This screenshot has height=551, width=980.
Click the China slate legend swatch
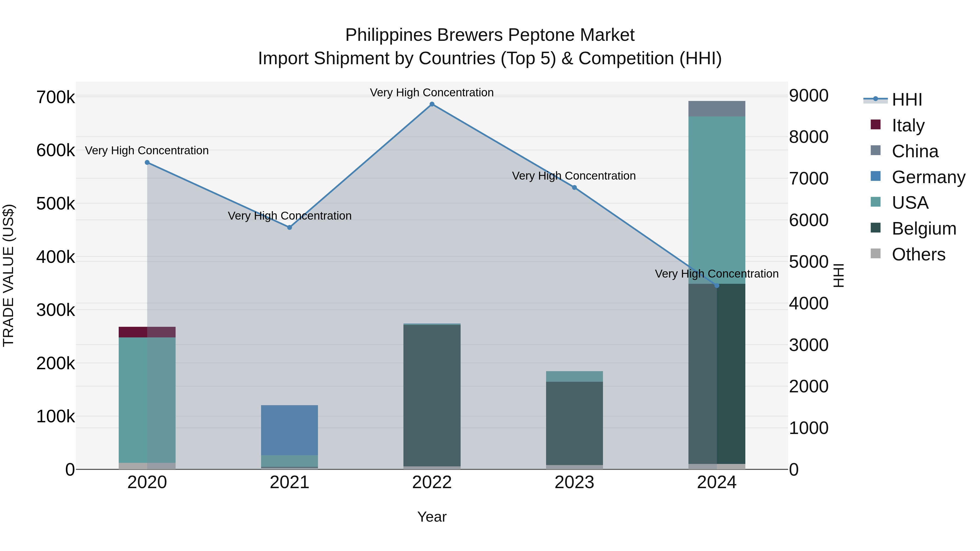(875, 150)
